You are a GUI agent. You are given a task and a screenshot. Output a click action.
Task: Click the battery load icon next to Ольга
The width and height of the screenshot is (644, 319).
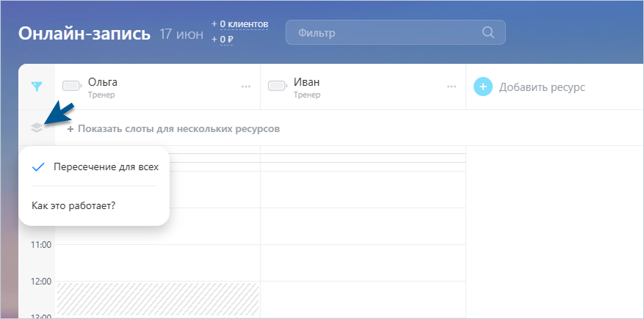click(73, 86)
